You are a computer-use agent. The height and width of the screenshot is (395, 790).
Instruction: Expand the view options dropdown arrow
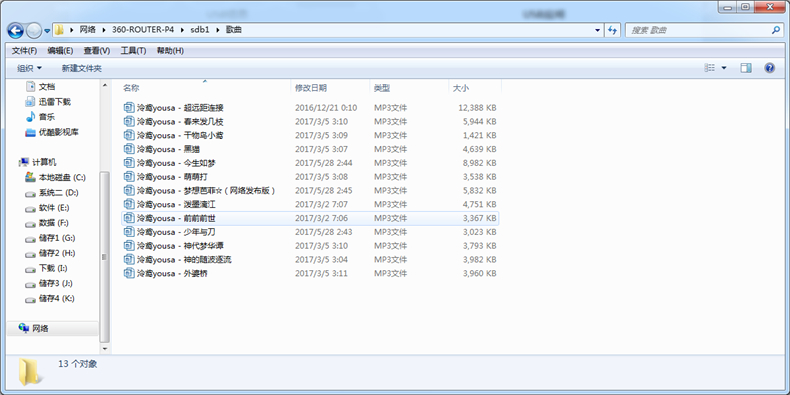point(725,68)
